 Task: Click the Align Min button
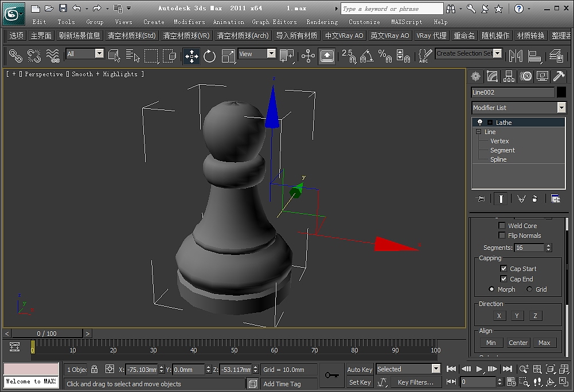[491, 343]
